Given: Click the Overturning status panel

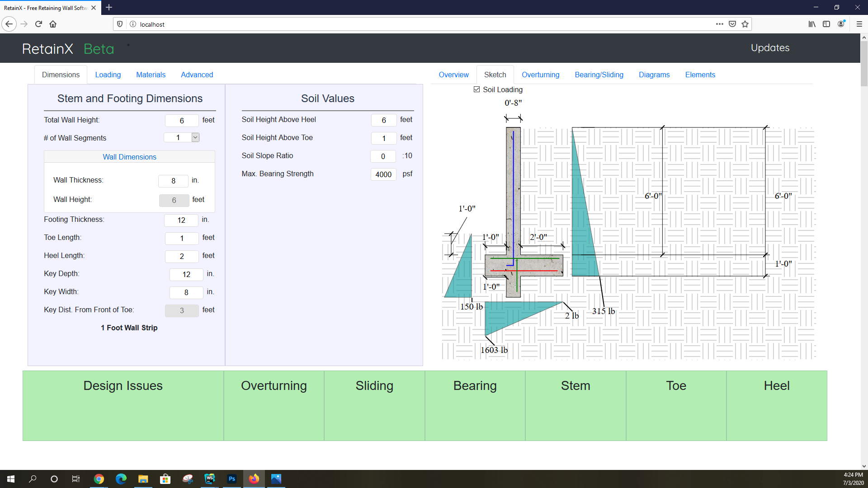Looking at the screenshot, I should [274, 405].
